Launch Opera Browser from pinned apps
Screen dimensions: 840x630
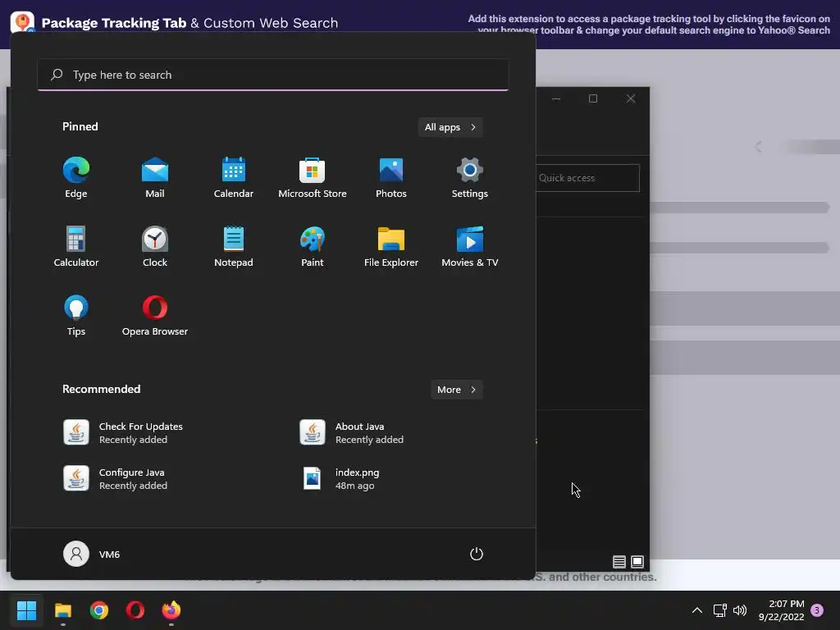pos(155,316)
